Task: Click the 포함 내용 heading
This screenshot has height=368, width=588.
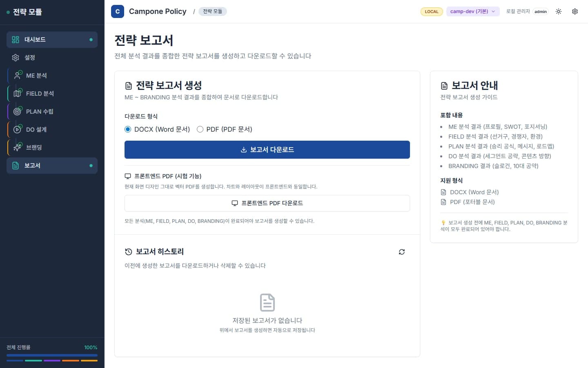Action: 451,115
